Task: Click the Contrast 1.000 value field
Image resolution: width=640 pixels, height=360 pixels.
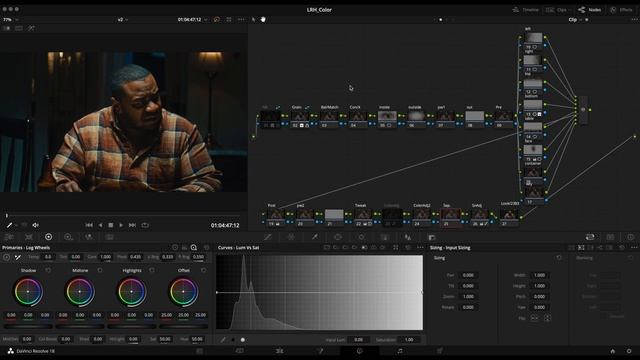Action: pos(105,257)
